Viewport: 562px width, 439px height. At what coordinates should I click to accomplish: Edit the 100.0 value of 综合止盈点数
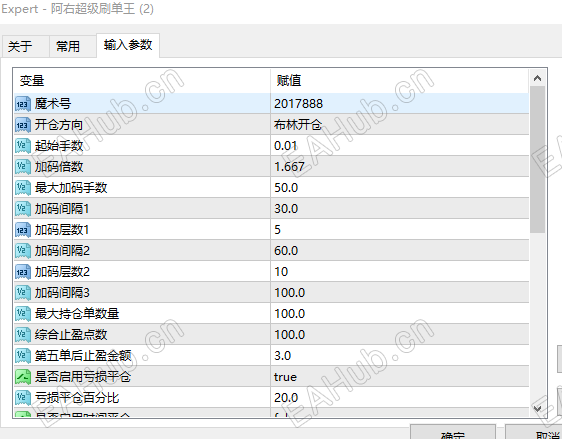point(400,334)
